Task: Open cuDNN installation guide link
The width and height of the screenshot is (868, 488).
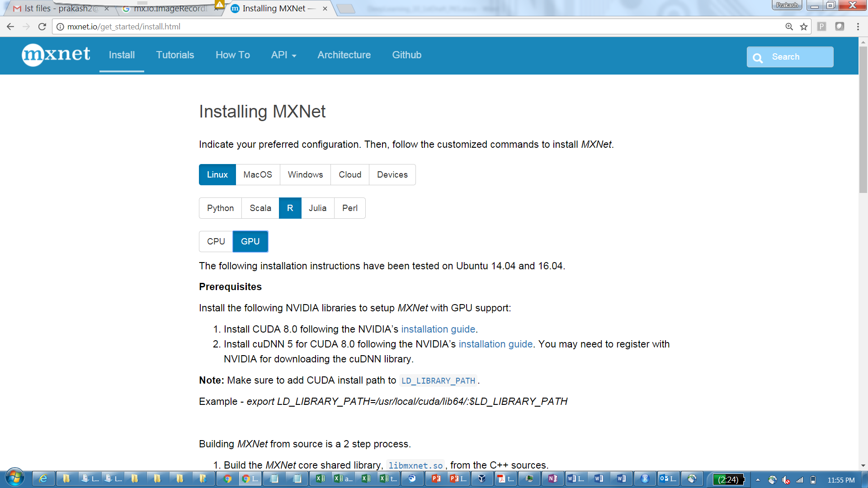Action: tap(495, 344)
